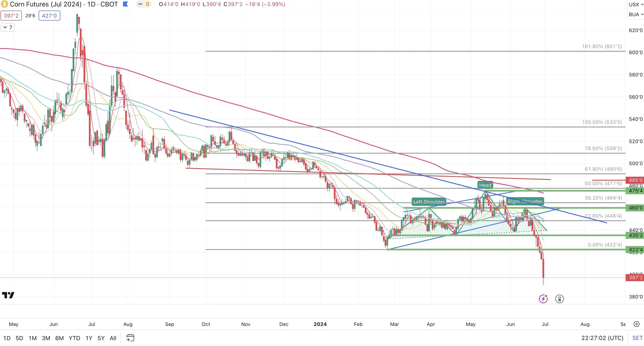Click the Head pattern label
This screenshot has height=346, width=644.
tap(485, 185)
